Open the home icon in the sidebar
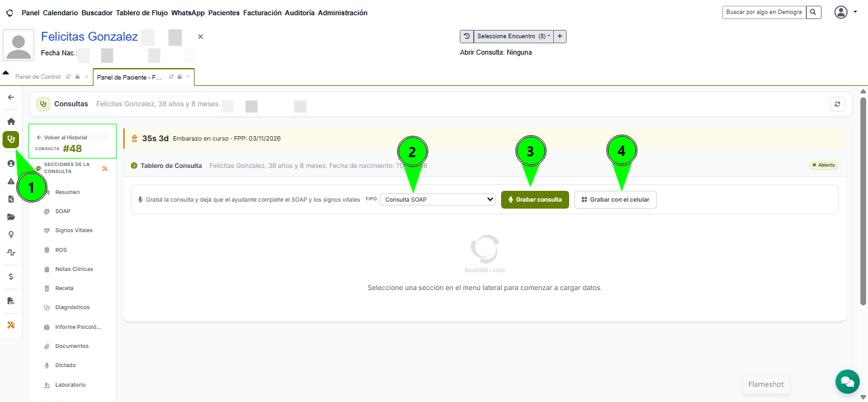The image size is (868, 402). 11,121
